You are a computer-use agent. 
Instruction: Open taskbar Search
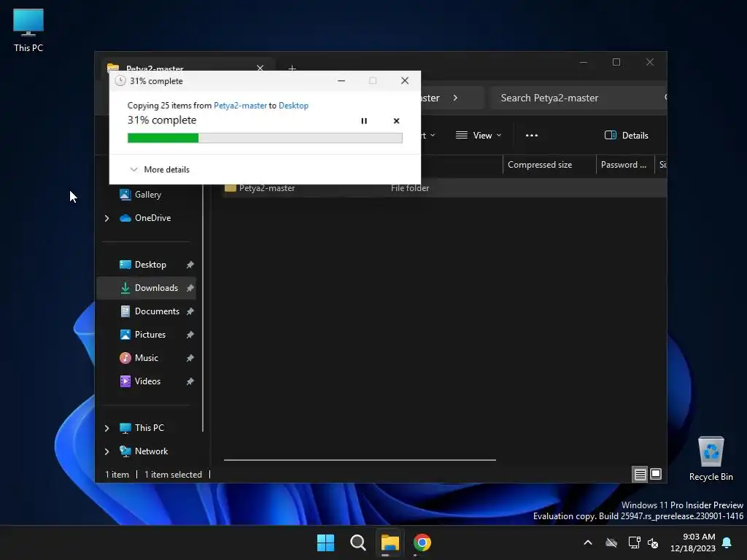(357, 542)
